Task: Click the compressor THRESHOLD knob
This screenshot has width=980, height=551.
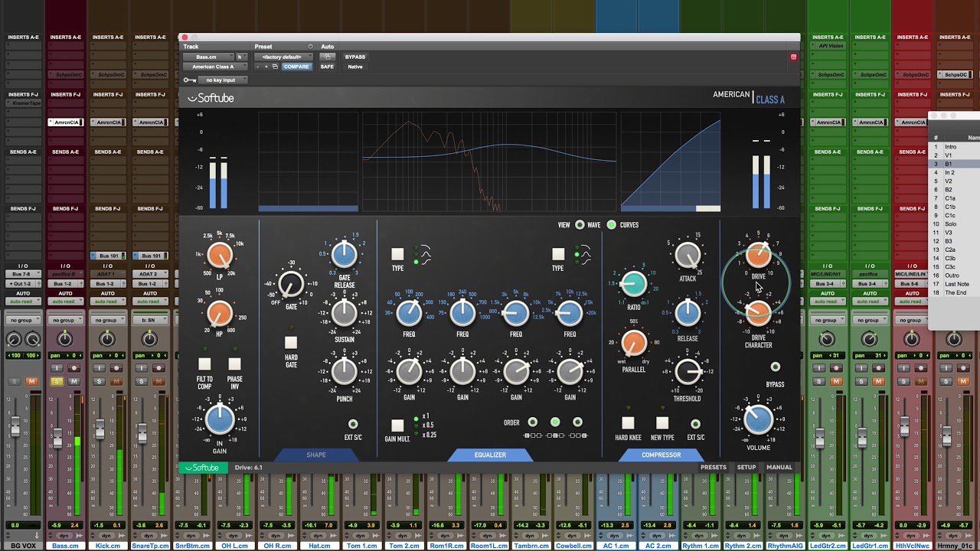Action: (688, 372)
